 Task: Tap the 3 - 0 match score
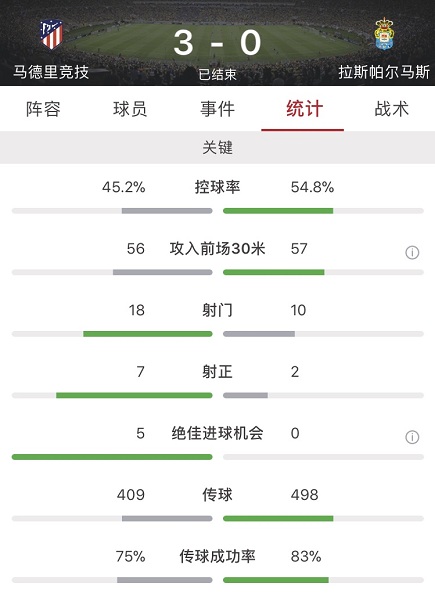click(218, 42)
